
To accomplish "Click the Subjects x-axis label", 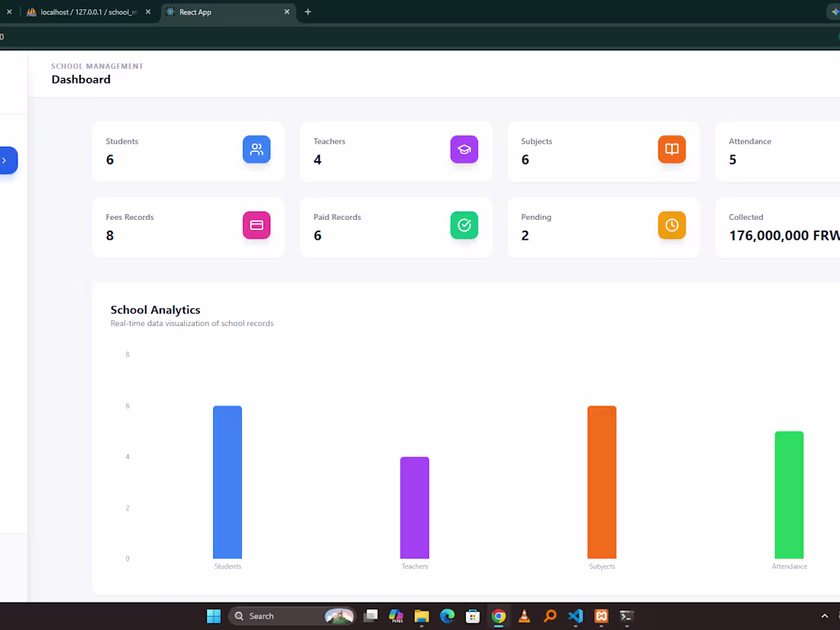I will [x=603, y=567].
